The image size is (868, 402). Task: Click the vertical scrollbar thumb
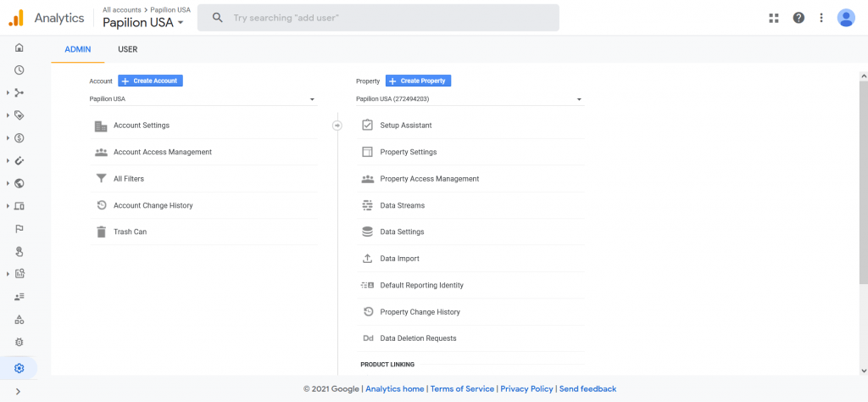[x=863, y=182]
